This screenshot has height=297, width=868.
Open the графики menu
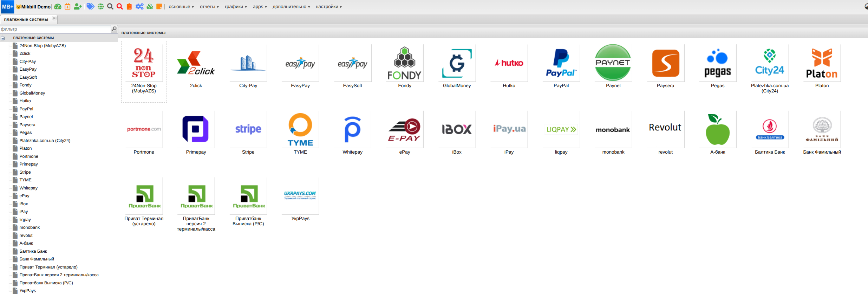click(x=235, y=7)
